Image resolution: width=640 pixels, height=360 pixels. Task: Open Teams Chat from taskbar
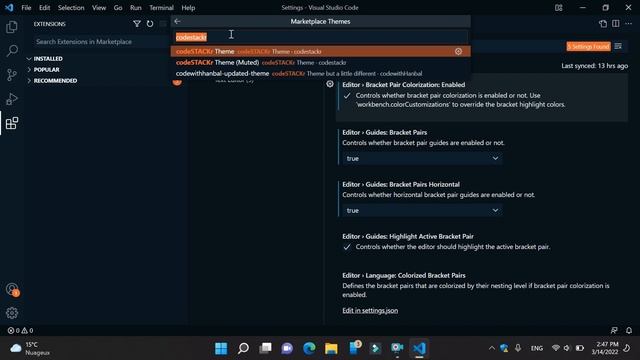click(x=287, y=348)
